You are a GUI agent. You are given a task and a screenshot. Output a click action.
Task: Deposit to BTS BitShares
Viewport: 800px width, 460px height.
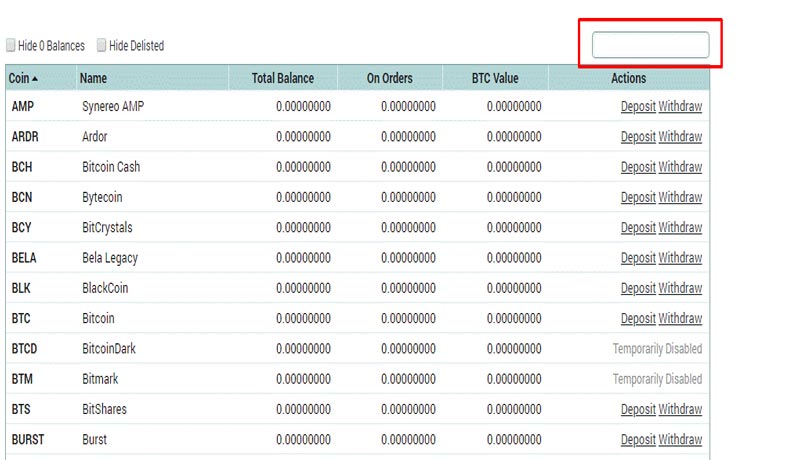click(638, 409)
